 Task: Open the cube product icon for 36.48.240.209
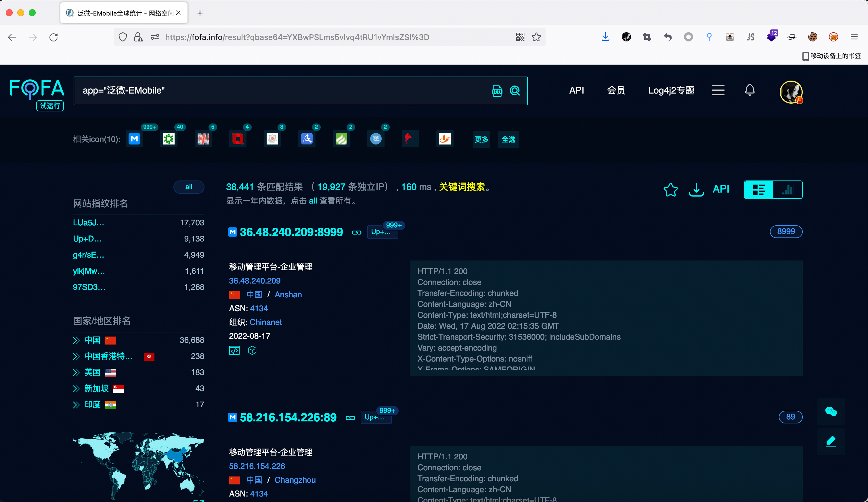click(252, 350)
